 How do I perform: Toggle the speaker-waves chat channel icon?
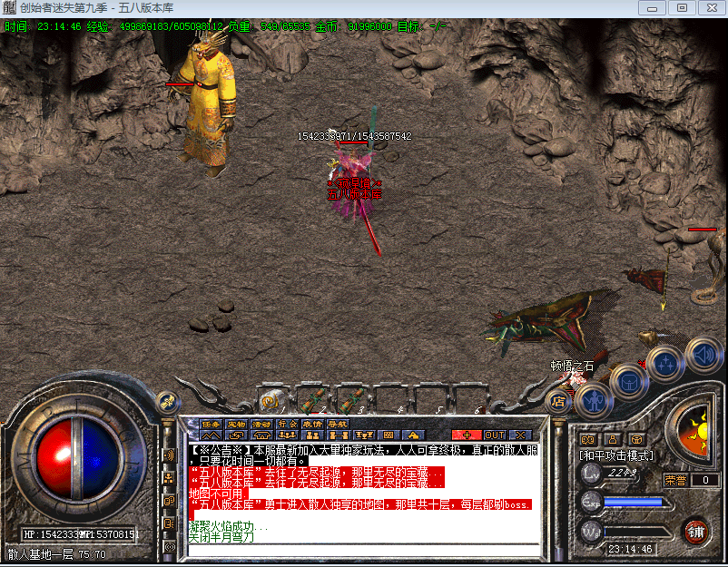point(169,455)
